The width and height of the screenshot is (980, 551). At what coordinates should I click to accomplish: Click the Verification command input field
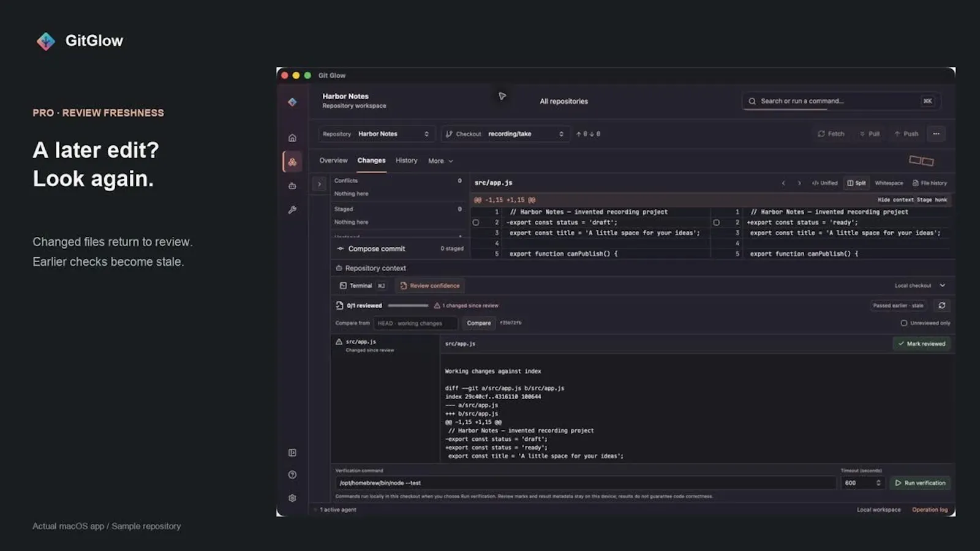click(x=586, y=483)
